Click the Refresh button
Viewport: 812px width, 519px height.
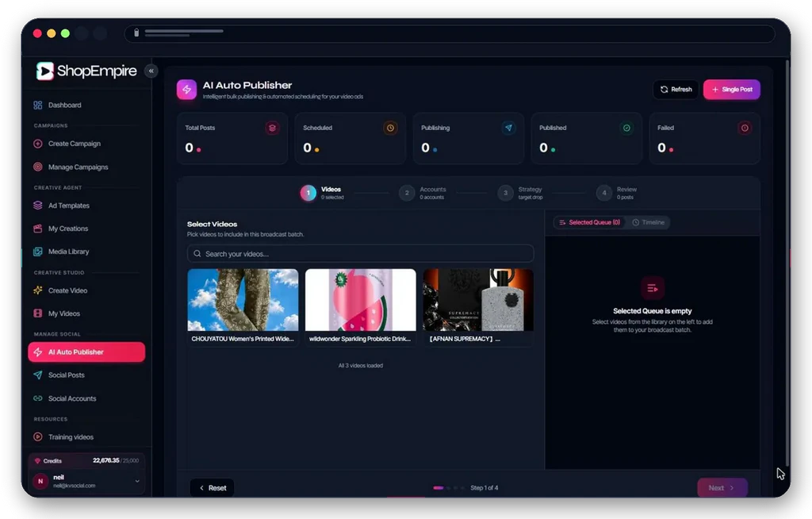676,89
